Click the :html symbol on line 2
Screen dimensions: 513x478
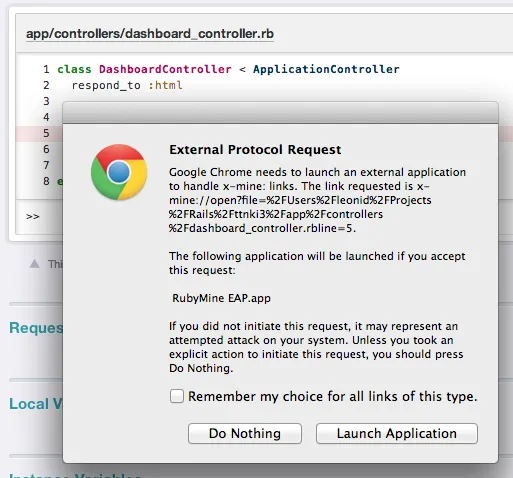click(x=165, y=85)
